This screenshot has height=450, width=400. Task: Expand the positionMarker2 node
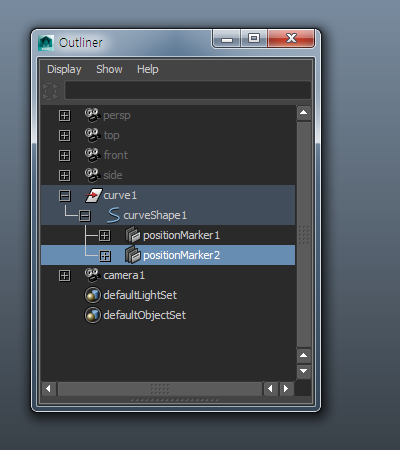point(105,256)
